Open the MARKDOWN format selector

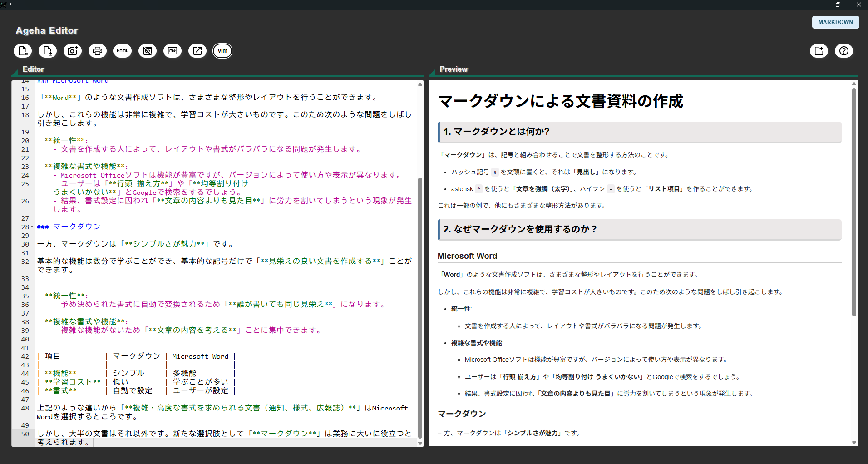tap(835, 22)
